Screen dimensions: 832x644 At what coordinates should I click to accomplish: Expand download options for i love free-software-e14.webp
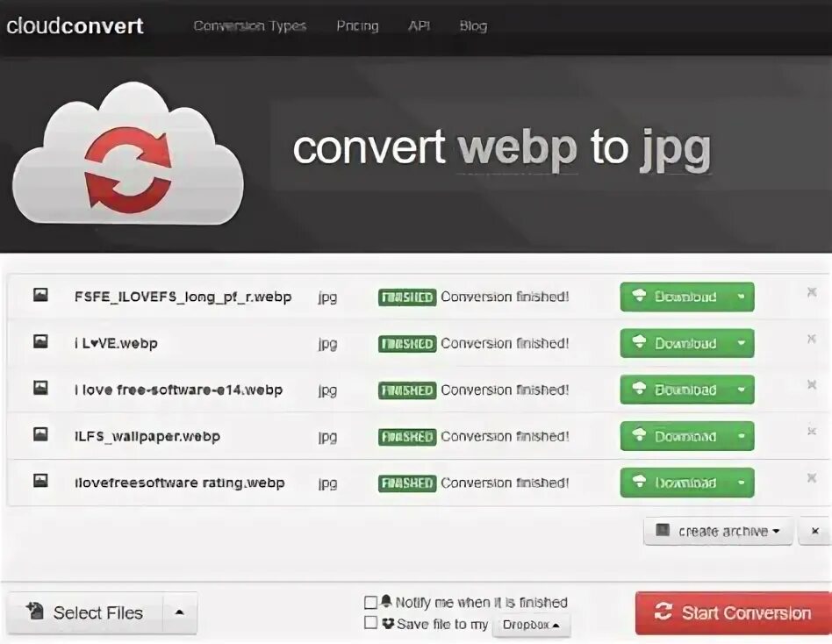click(742, 390)
